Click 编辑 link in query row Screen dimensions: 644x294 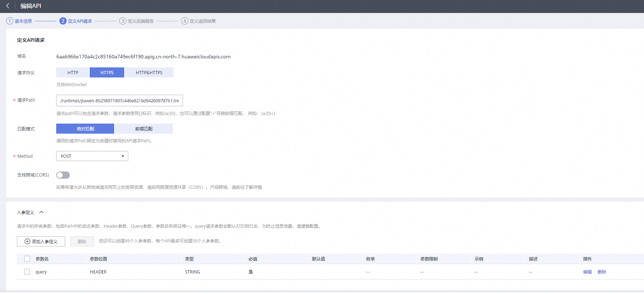[x=587, y=272]
